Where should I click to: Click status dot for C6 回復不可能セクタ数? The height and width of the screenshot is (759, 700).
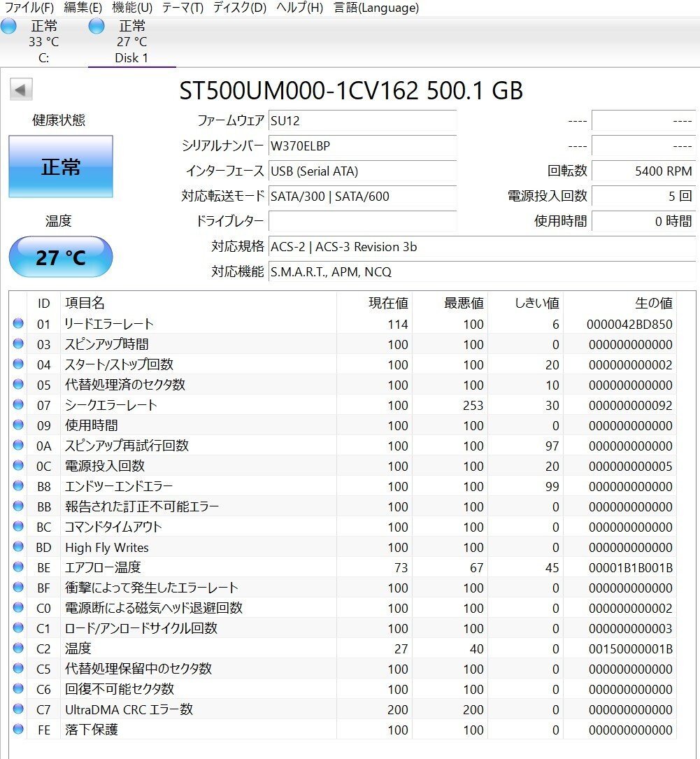(18, 688)
